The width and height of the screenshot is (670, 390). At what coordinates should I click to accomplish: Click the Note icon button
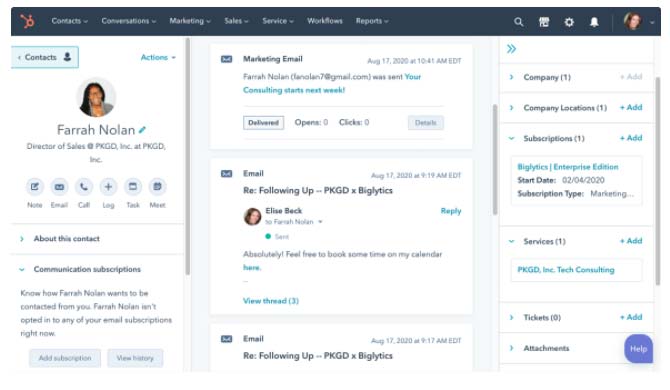pyautogui.click(x=35, y=187)
